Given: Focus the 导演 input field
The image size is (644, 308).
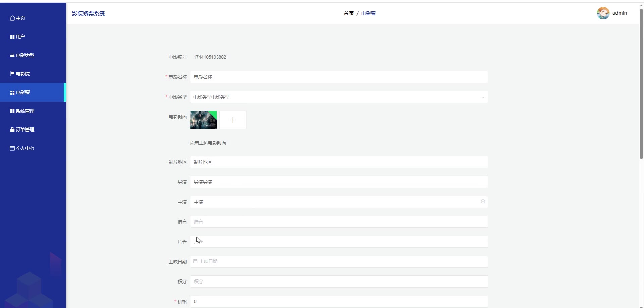Looking at the screenshot, I should (339, 182).
